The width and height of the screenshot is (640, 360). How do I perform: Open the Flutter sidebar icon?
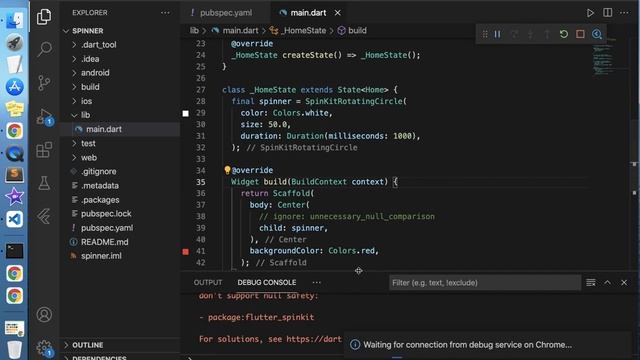(x=44, y=216)
